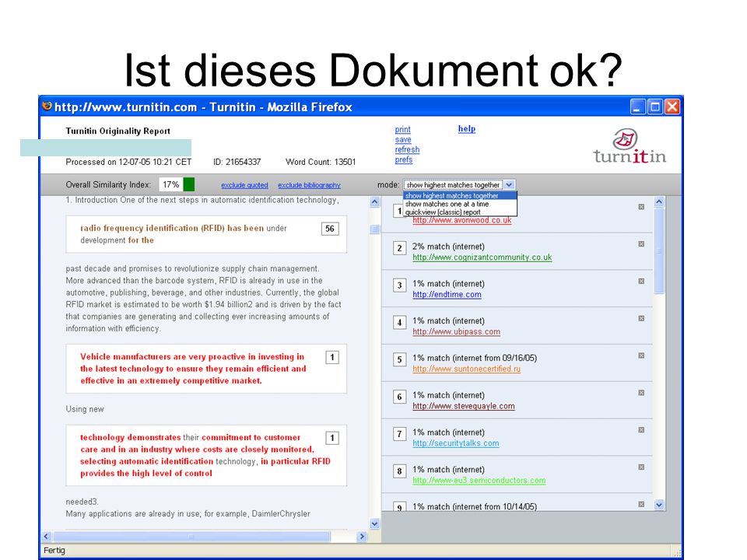Click the turnitin logo
The width and height of the screenshot is (747, 560).
point(630,145)
